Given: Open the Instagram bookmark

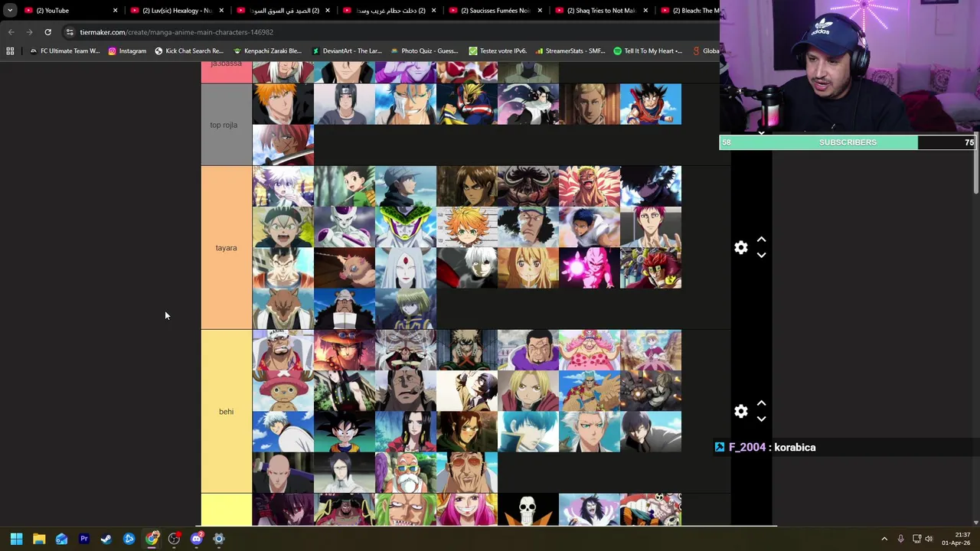Looking at the screenshot, I should (127, 51).
